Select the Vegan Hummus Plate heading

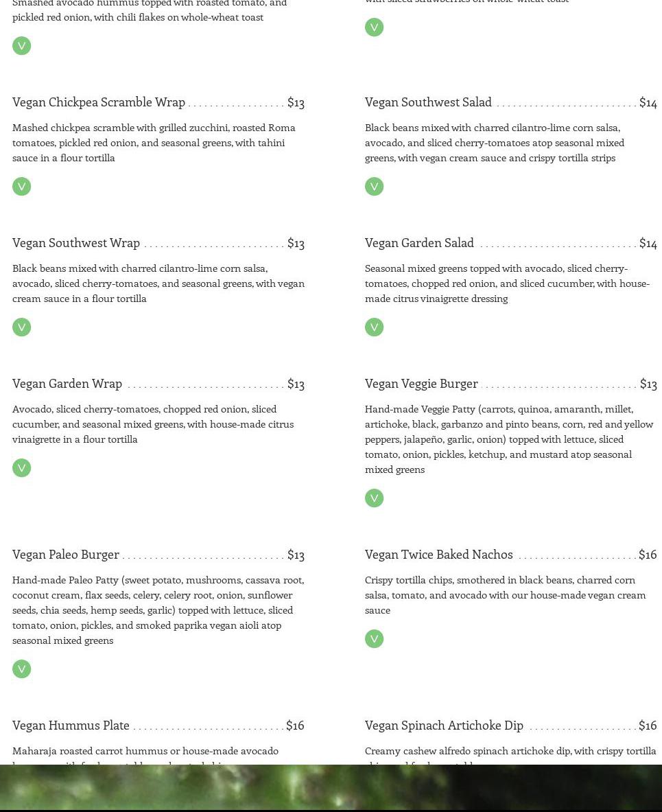point(71,725)
